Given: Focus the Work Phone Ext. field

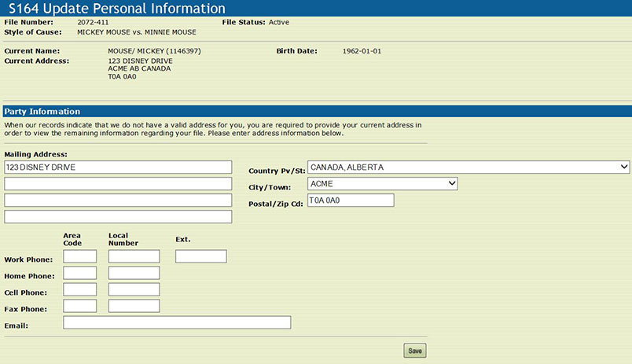Looking at the screenshot, I should [200, 256].
